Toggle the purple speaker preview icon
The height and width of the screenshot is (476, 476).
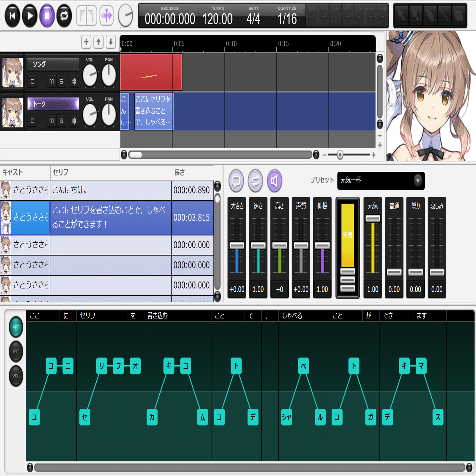275,181
